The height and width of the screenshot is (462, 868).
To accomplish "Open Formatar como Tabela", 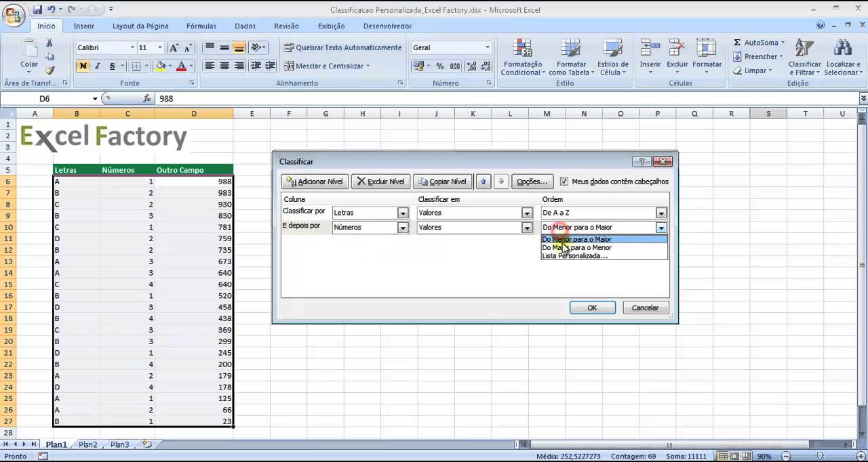I will pos(570,58).
